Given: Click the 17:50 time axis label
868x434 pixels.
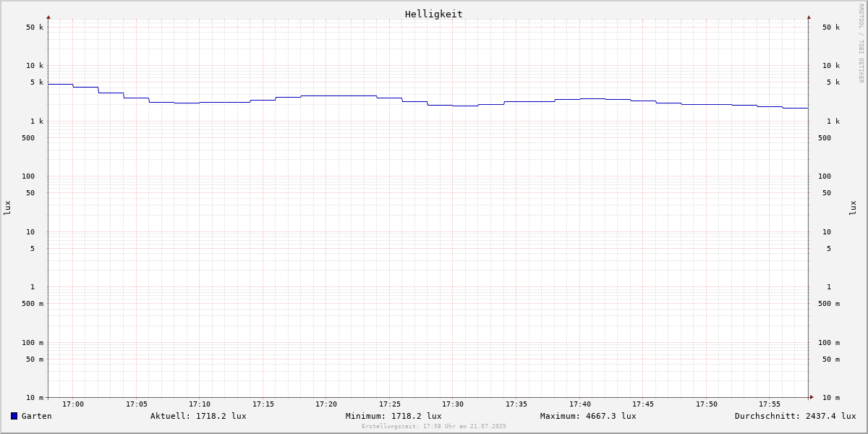Looking at the screenshot, I should (x=707, y=404).
